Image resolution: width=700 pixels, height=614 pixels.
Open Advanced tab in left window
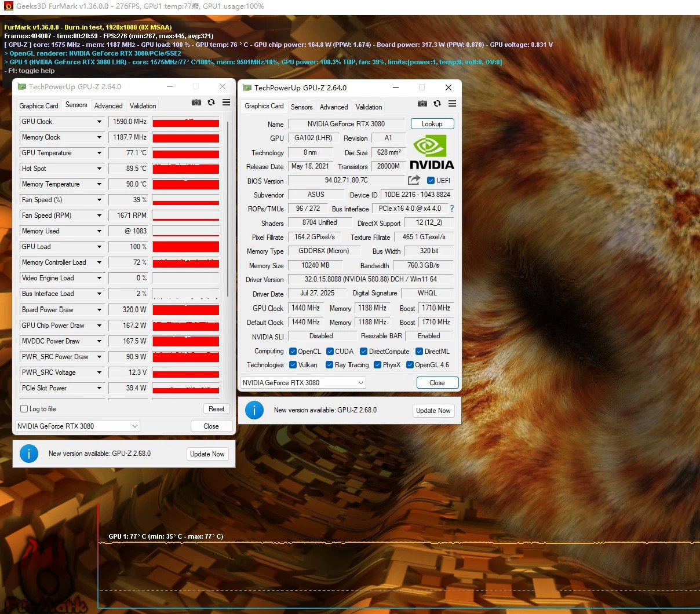coord(108,106)
